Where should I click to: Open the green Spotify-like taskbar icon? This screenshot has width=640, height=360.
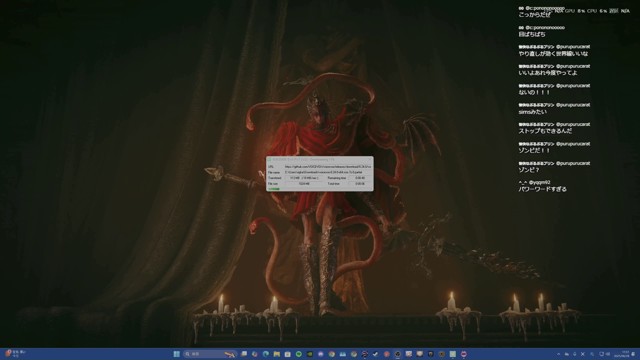coord(298,354)
